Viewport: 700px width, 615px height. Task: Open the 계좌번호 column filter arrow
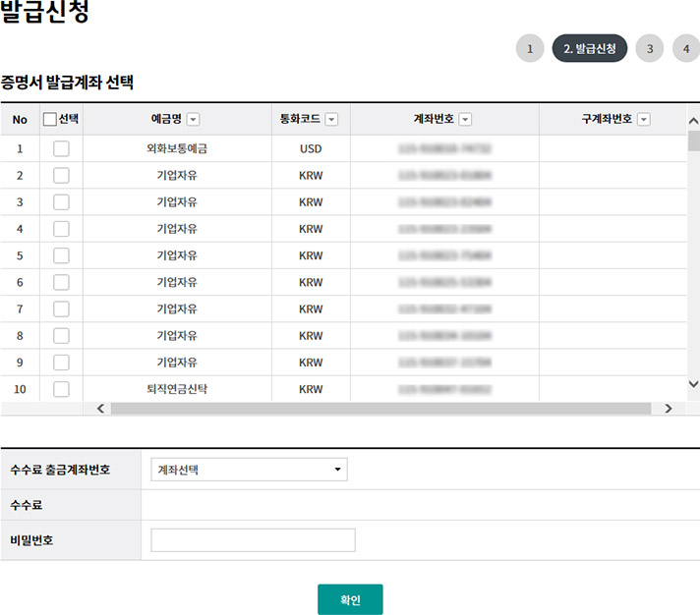coord(465,120)
